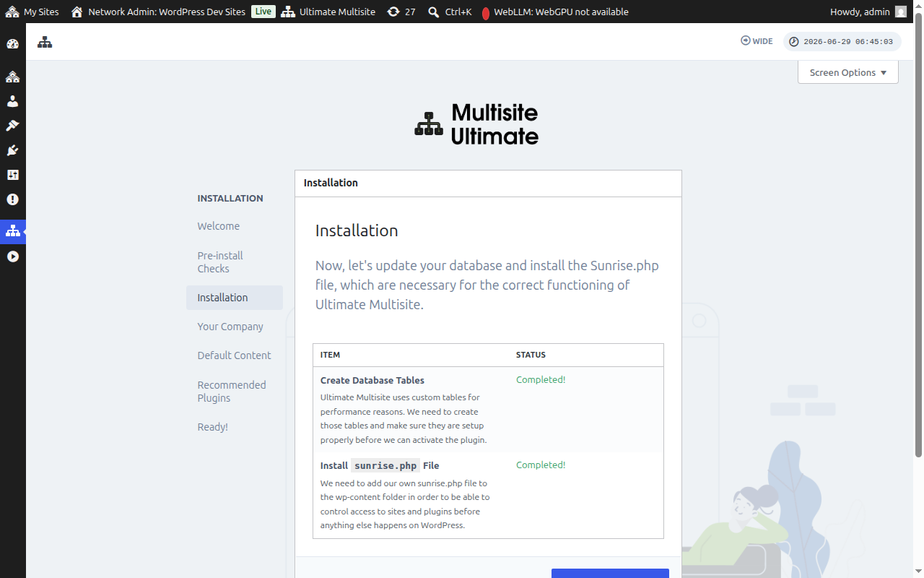Click the Installation panel header title
924x578 pixels.
coord(331,183)
